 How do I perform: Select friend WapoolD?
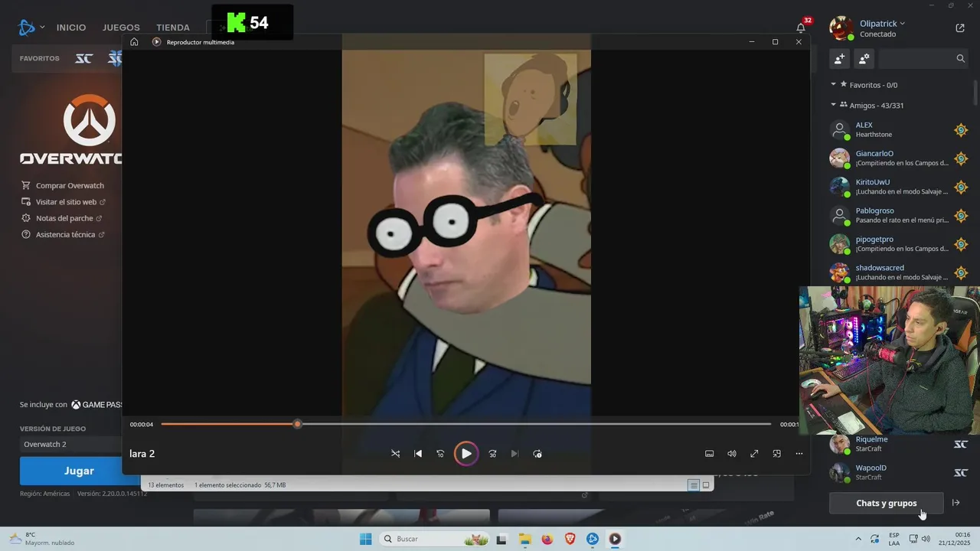[900, 472]
